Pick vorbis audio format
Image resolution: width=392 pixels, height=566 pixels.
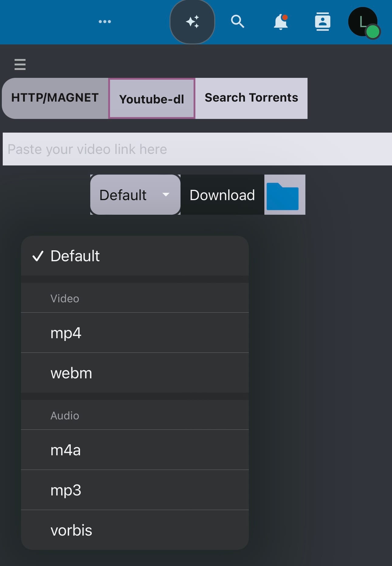coord(135,530)
